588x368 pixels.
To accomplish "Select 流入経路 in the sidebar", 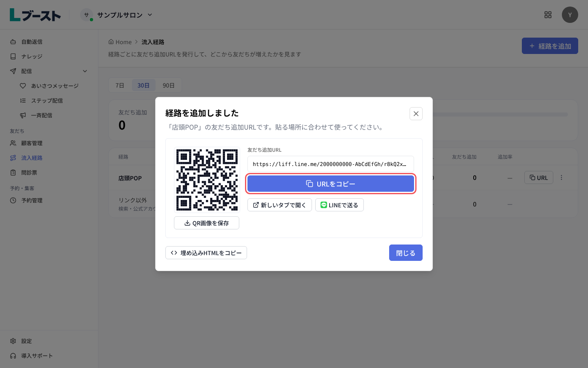I will coord(49,158).
